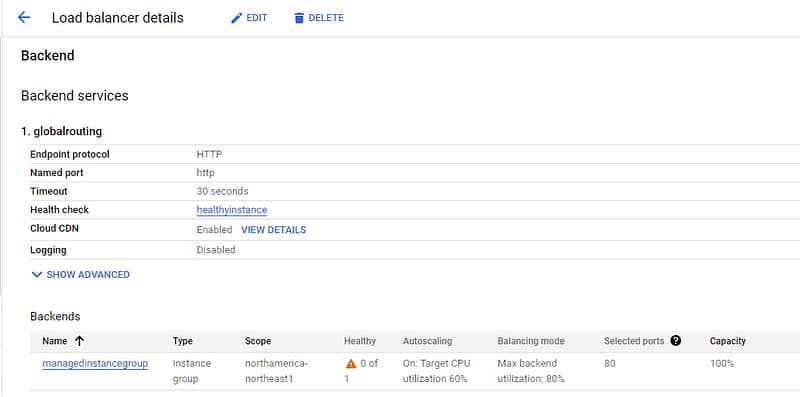Click the 'Named port' row label
The height and width of the screenshot is (397, 800).
click(57, 173)
